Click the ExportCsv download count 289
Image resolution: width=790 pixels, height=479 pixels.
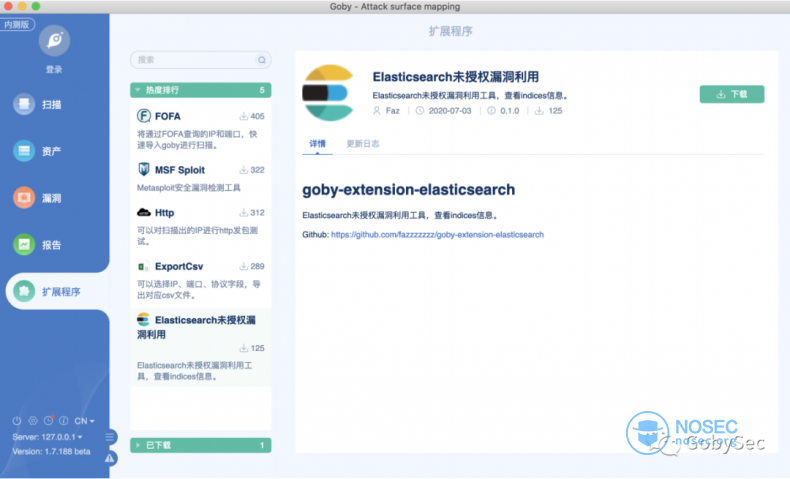251,266
